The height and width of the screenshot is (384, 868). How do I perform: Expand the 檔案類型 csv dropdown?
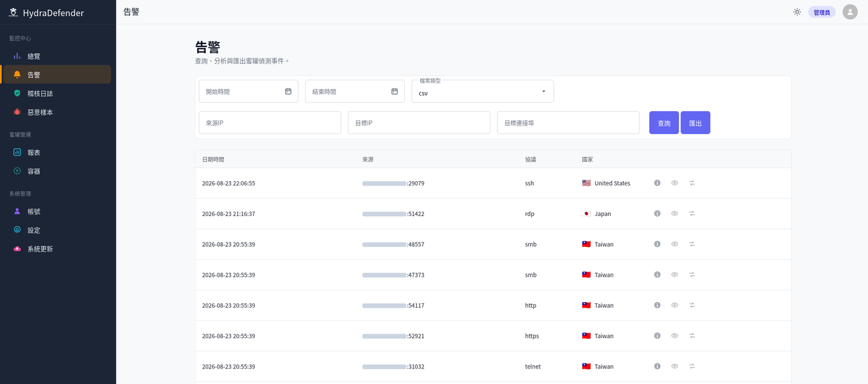click(482, 91)
